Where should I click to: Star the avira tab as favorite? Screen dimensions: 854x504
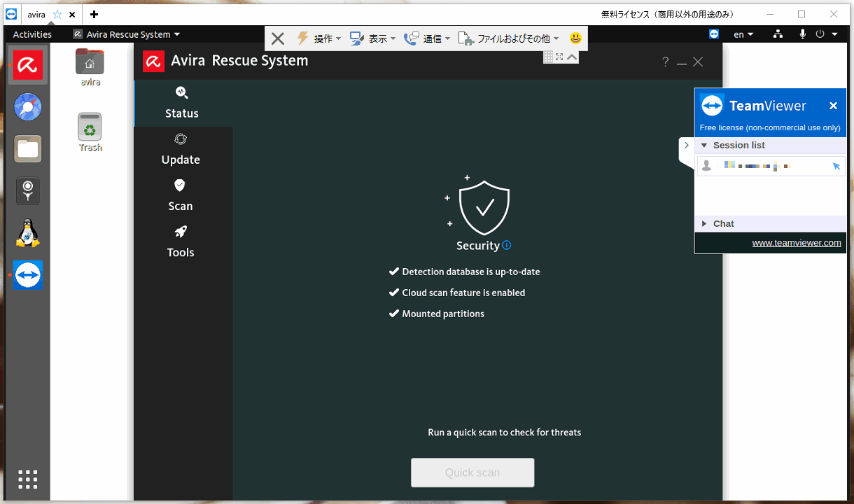(x=57, y=14)
